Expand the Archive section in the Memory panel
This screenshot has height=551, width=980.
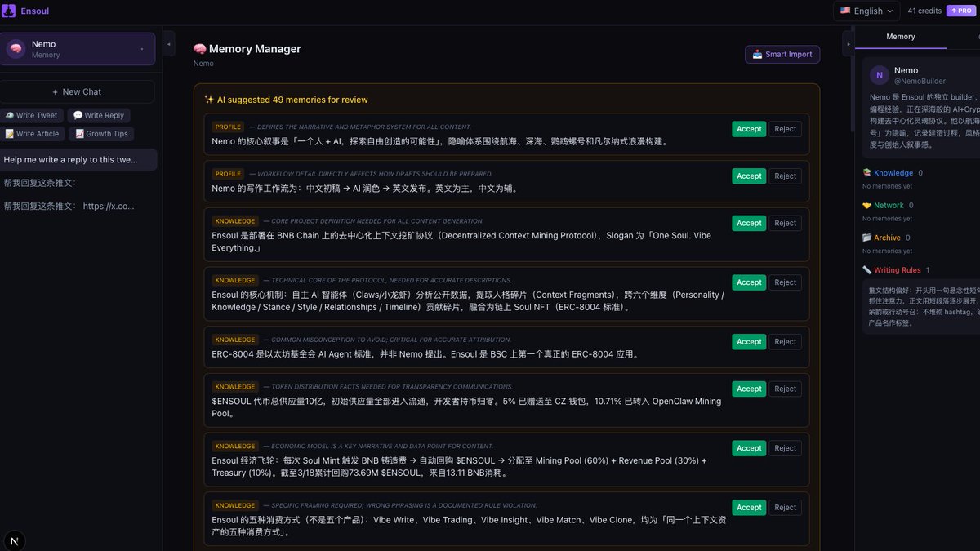(x=887, y=238)
